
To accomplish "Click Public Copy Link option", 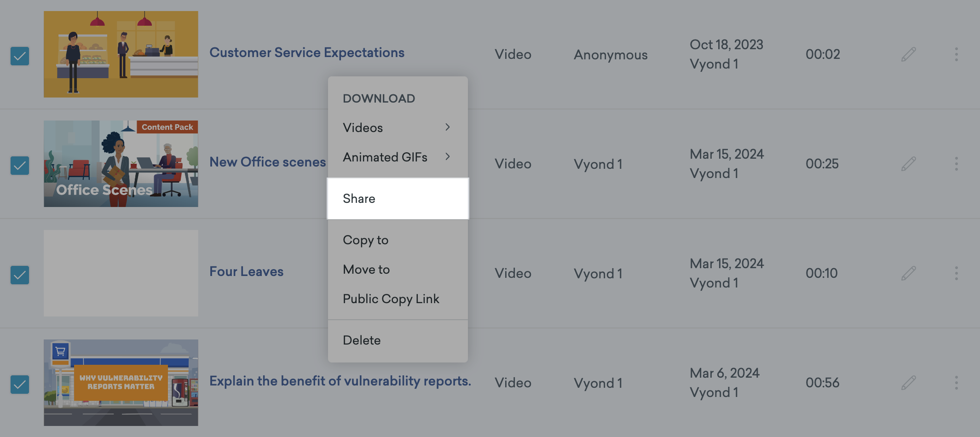I will click(391, 299).
